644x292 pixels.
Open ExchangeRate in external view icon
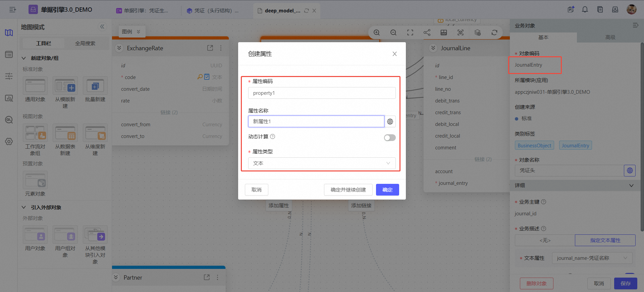[x=210, y=48]
